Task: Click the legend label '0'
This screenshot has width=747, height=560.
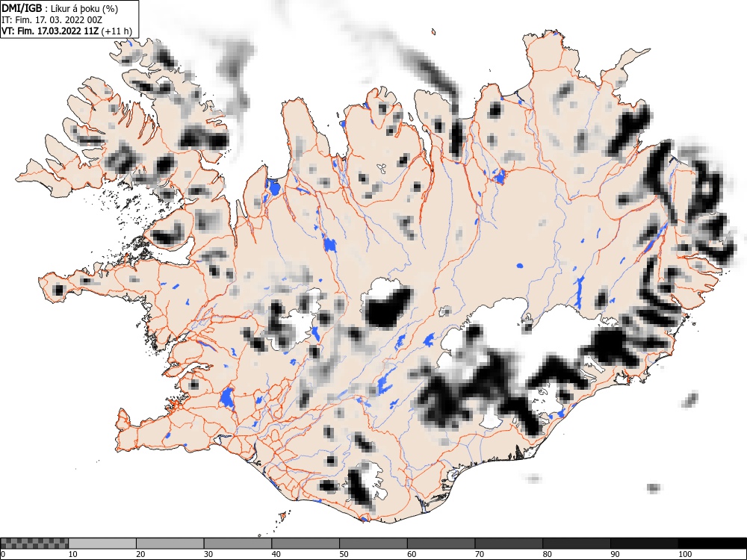Action: pos(3,554)
